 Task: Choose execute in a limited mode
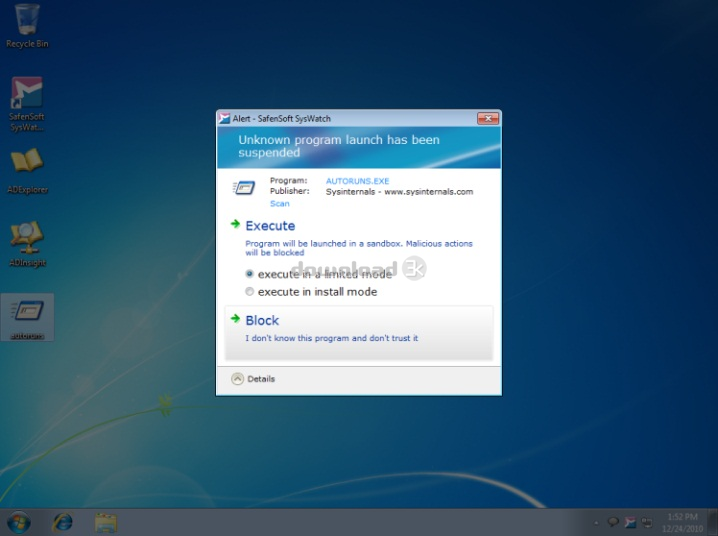point(249,274)
